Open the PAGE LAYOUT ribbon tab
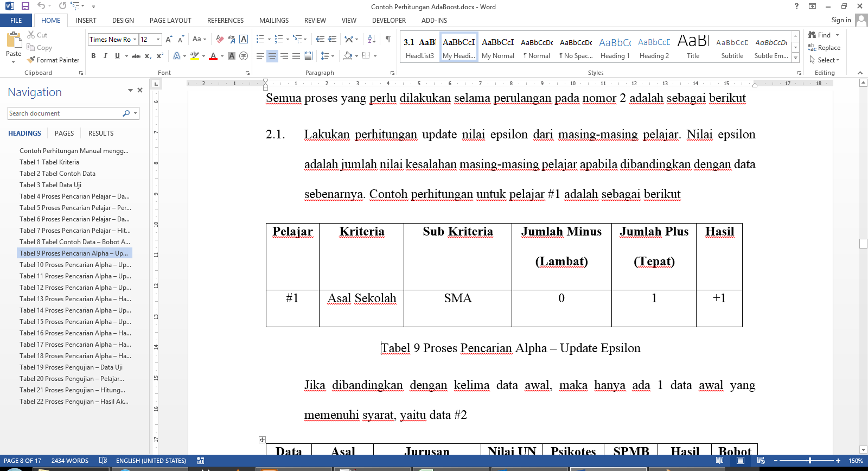The height and width of the screenshot is (471, 868). pos(170,21)
